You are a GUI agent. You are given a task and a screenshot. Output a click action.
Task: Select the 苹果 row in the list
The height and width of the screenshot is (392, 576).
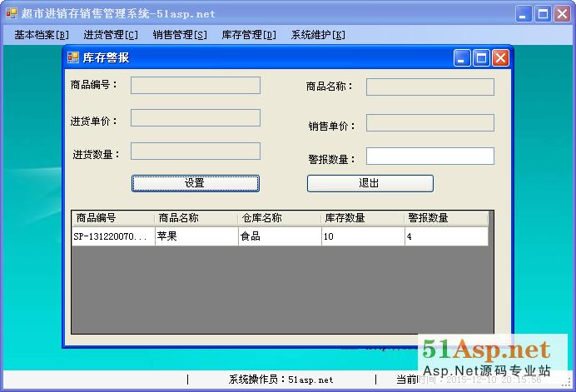pos(196,236)
